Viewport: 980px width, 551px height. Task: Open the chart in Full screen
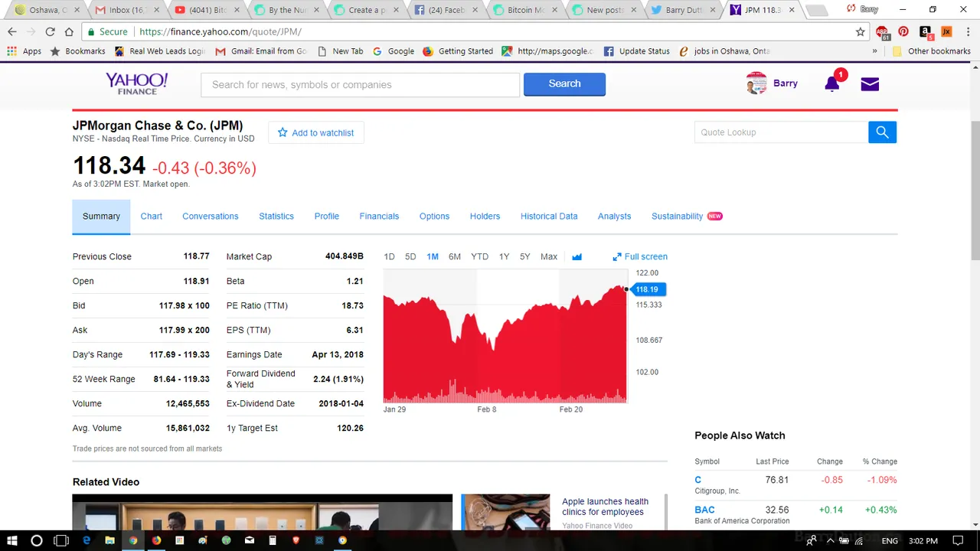click(x=640, y=257)
